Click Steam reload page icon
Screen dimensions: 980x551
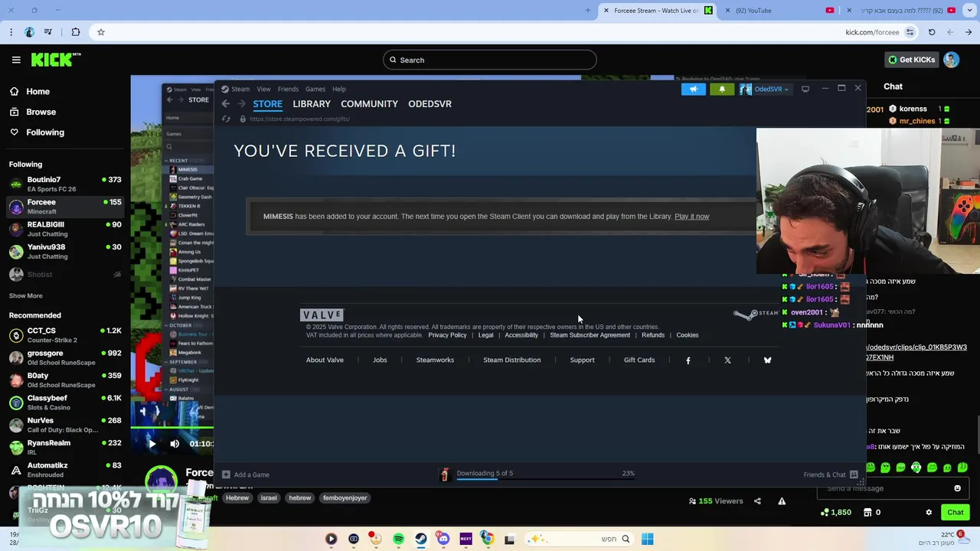coord(226,119)
